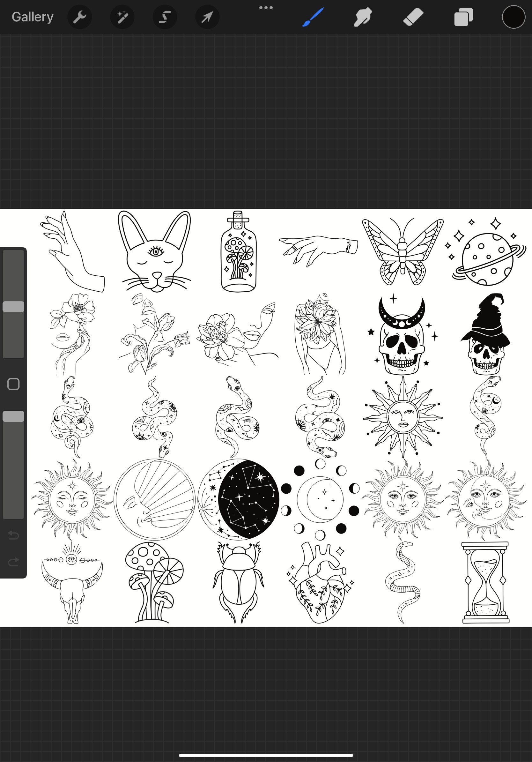Screen dimensions: 532x762
Task: Open the Layers panel
Action: pos(463,17)
